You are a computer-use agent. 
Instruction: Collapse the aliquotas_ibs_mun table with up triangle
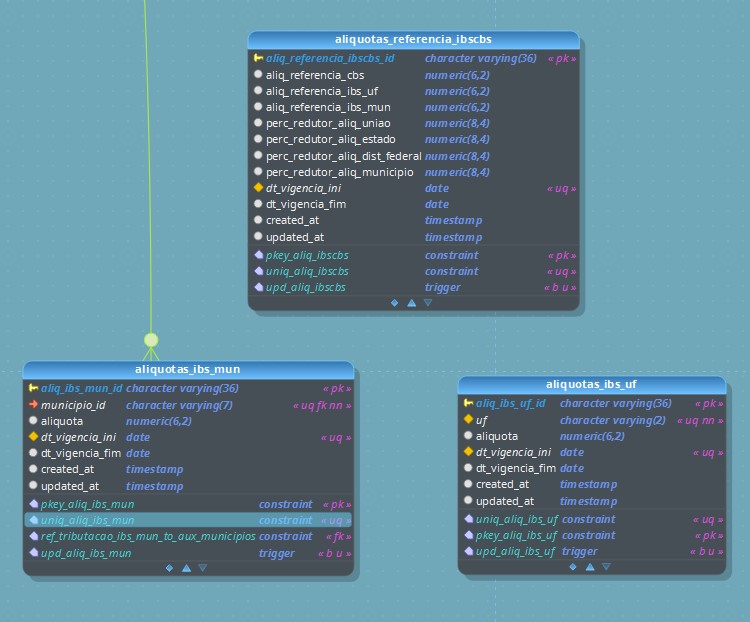(x=186, y=568)
